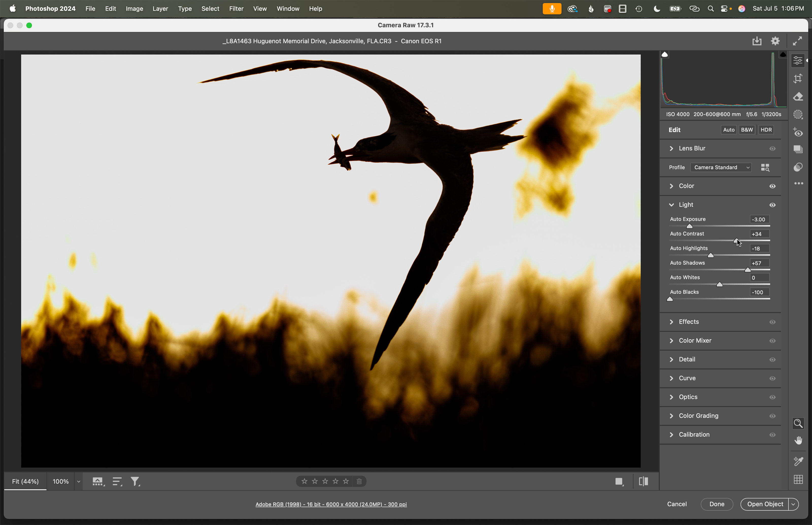
Task: Toggle visibility of the Color panel
Action: 772,186
